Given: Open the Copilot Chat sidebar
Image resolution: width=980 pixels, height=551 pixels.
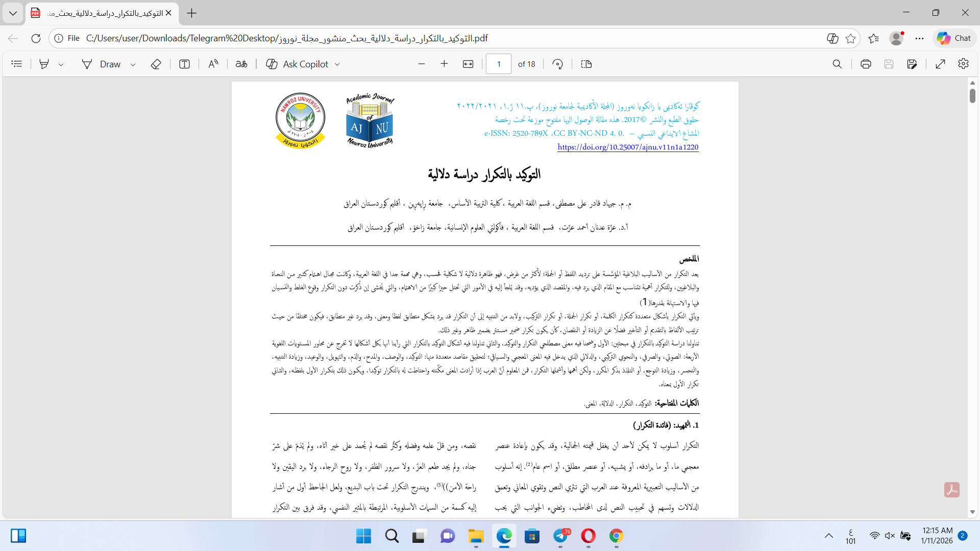Looking at the screenshot, I should [x=954, y=38].
